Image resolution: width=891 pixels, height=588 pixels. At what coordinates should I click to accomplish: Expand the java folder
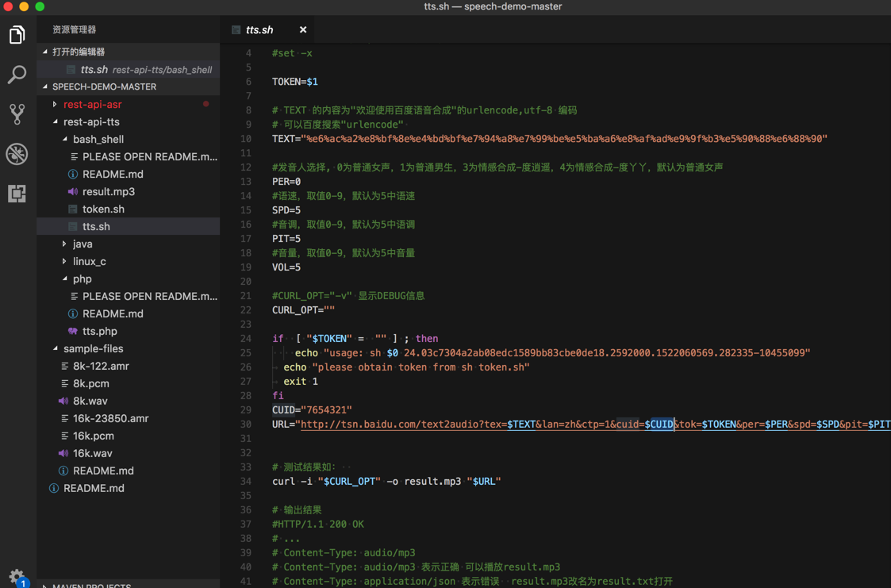pos(83,244)
